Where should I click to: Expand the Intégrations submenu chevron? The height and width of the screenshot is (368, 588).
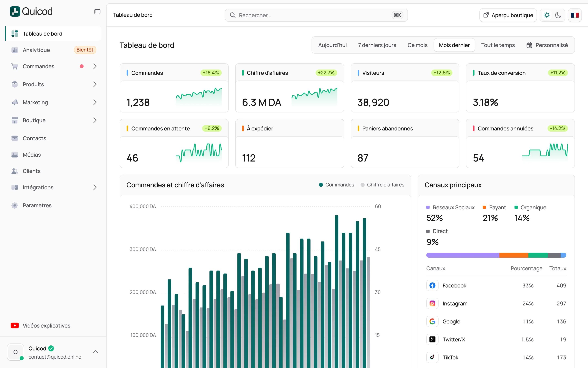click(x=95, y=187)
